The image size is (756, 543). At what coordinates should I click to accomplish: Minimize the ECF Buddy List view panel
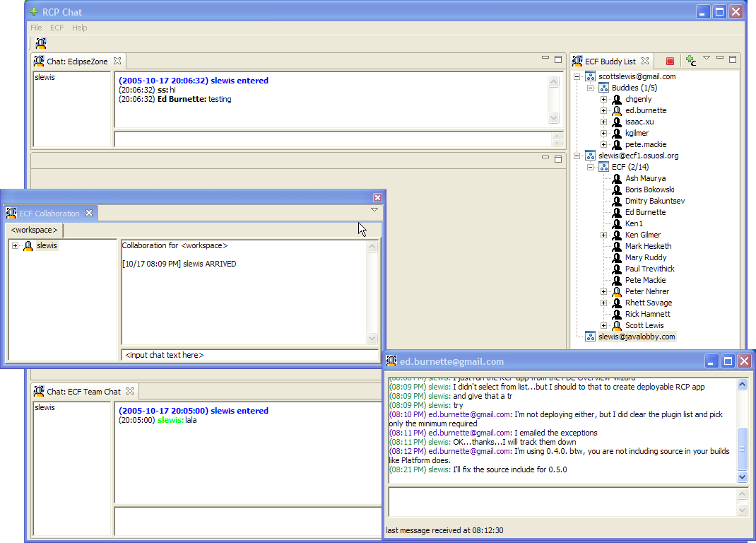[720, 59]
